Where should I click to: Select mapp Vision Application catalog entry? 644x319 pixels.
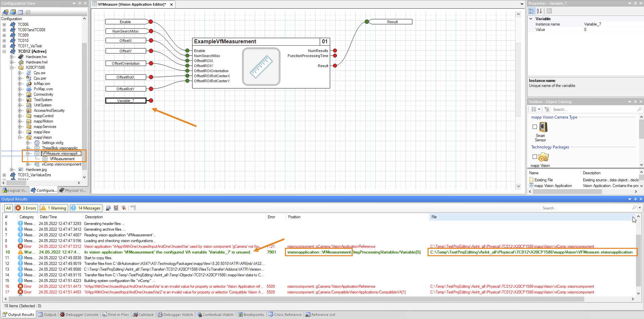click(x=553, y=186)
